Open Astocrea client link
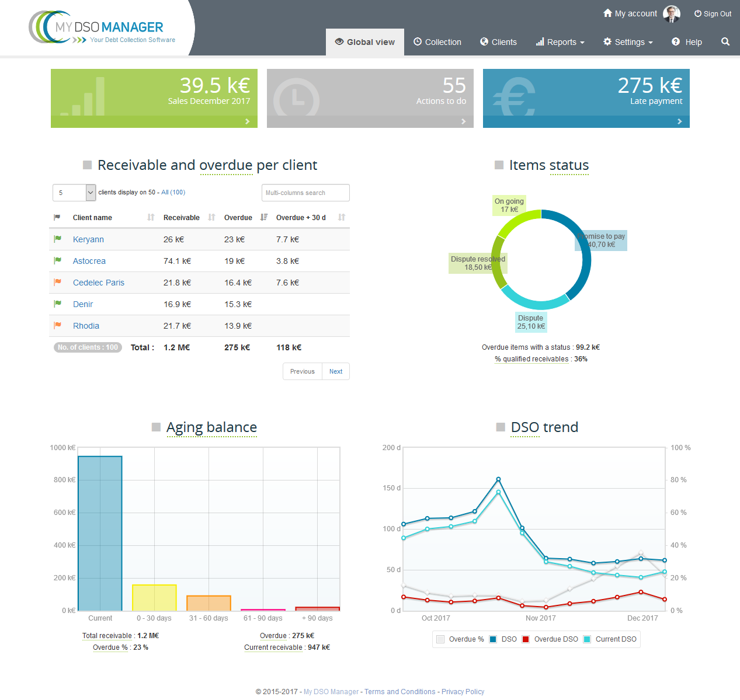The image size is (740, 700). (x=89, y=261)
